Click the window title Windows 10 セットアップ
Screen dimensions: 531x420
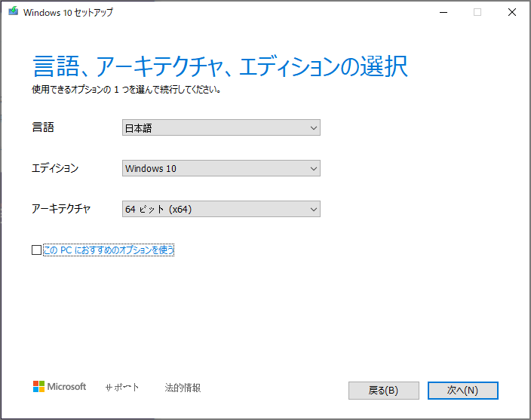coord(68,13)
